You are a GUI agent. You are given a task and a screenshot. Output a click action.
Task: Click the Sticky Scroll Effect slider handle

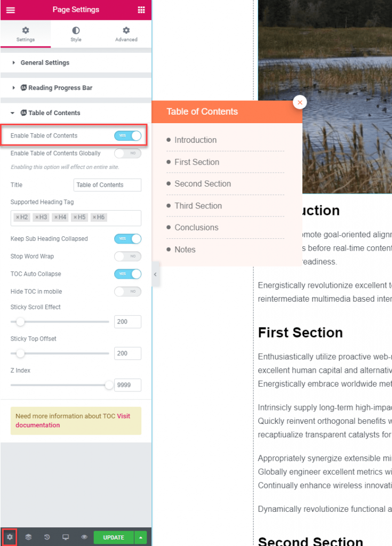coord(20,322)
